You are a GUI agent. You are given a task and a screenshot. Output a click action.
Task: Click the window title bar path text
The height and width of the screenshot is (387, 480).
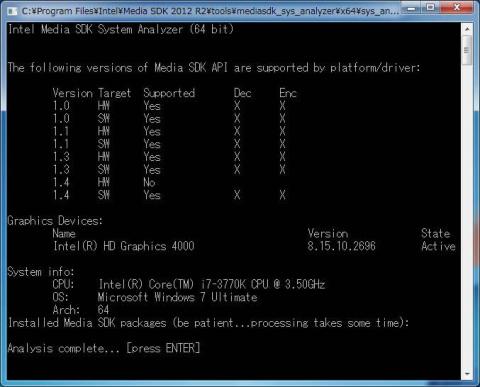(210, 11)
